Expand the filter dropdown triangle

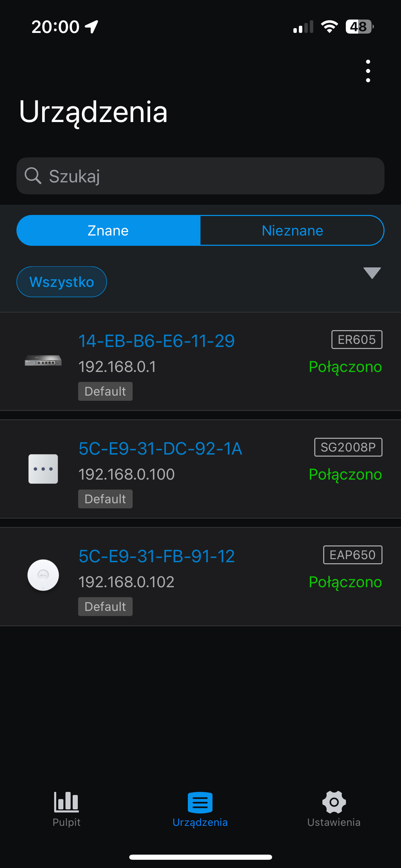pyautogui.click(x=372, y=273)
